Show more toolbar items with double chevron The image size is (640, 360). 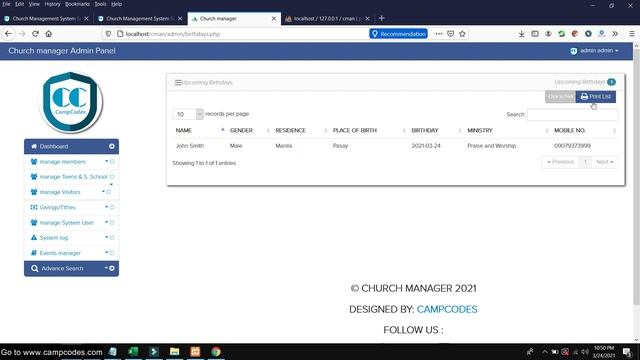pyautogui.click(x=615, y=34)
